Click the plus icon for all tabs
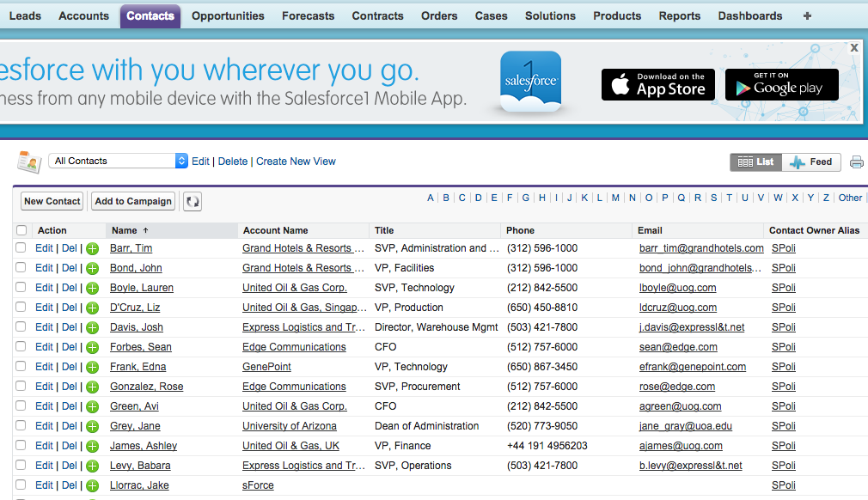The height and width of the screenshot is (500, 868). (807, 16)
